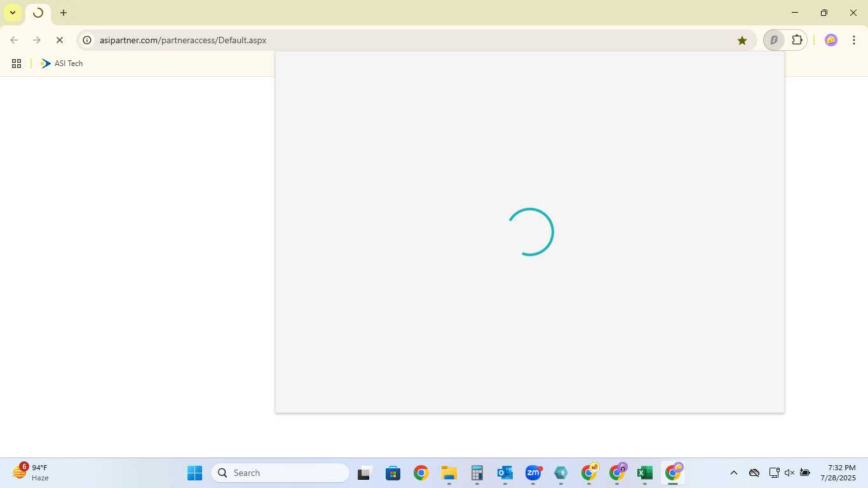Open the Extensions puzzle piece menu
The height and width of the screenshot is (488, 868).
click(x=797, y=40)
